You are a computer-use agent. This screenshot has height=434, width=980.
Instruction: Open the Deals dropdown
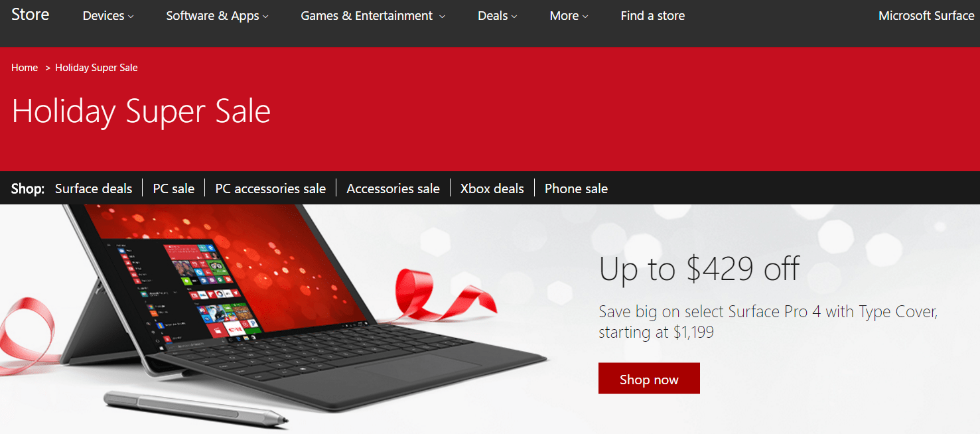[x=498, y=16]
